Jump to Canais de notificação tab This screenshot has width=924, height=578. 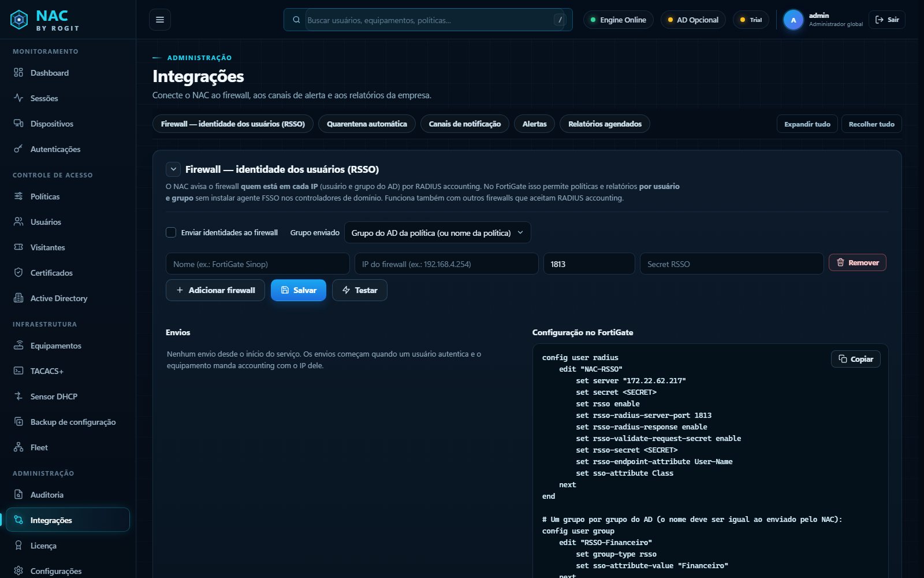[x=465, y=124]
